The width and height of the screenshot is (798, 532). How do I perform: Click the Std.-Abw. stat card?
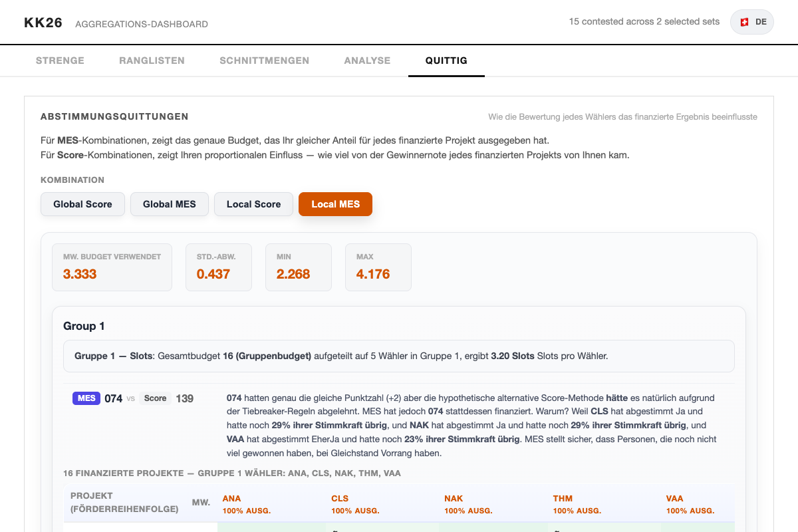(x=218, y=267)
